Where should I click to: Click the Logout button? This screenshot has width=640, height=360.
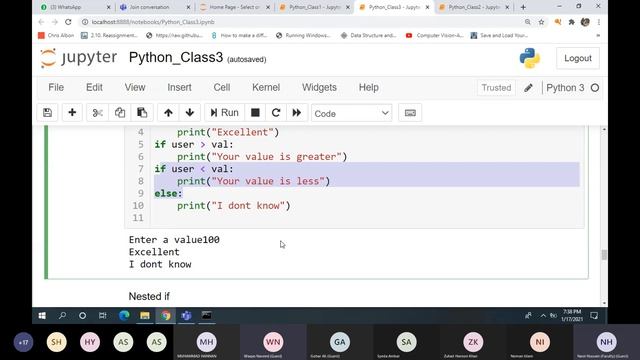pyautogui.click(x=578, y=58)
